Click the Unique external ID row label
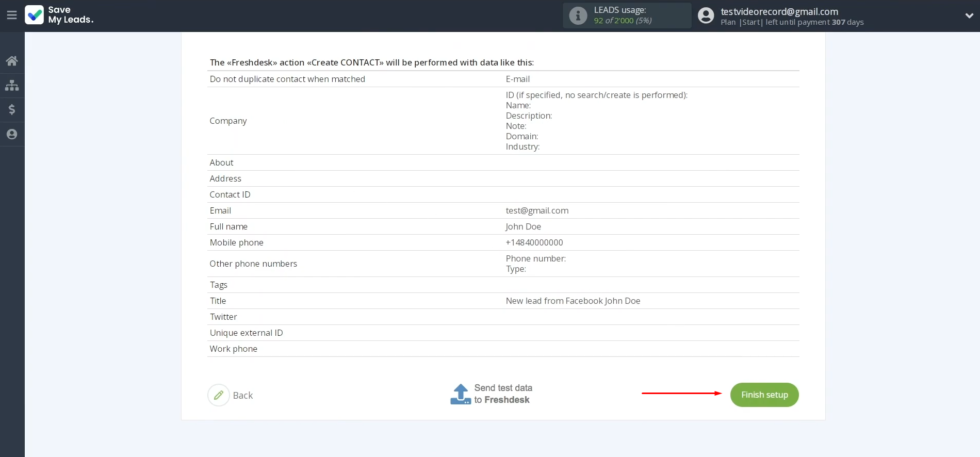The image size is (980, 457). pyautogui.click(x=246, y=333)
